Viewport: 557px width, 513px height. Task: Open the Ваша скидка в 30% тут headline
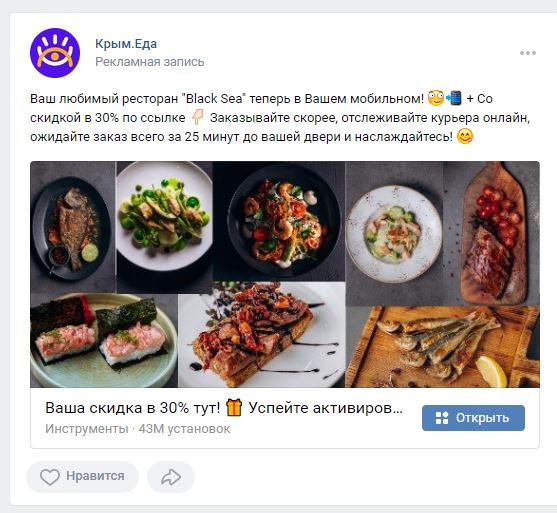click(224, 408)
